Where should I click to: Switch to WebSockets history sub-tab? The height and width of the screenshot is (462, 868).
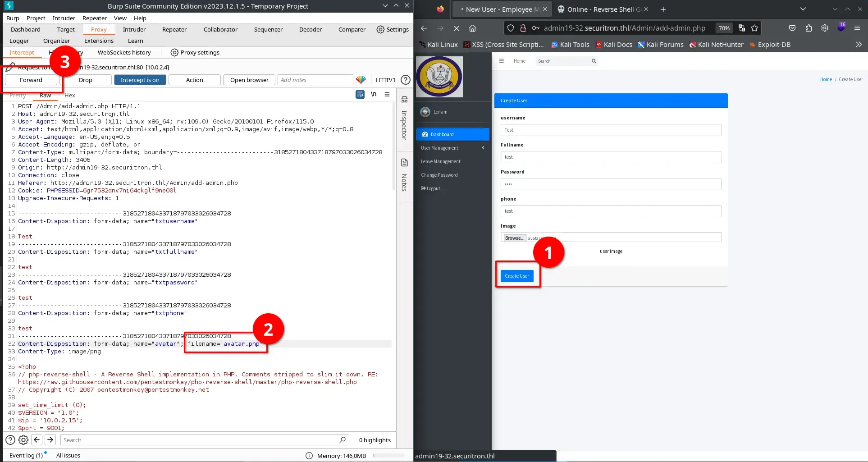pyautogui.click(x=124, y=52)
